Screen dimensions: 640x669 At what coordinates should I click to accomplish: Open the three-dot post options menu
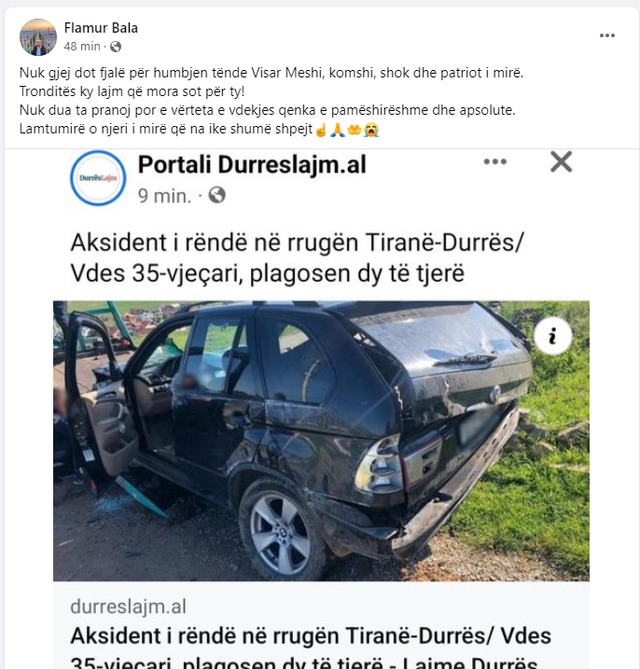[607, 35]
